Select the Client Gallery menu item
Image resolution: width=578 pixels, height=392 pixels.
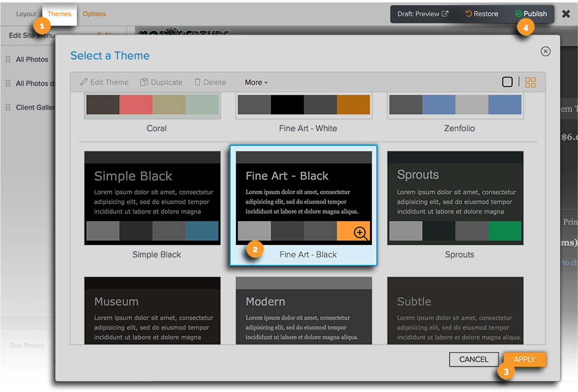[35, 108]
